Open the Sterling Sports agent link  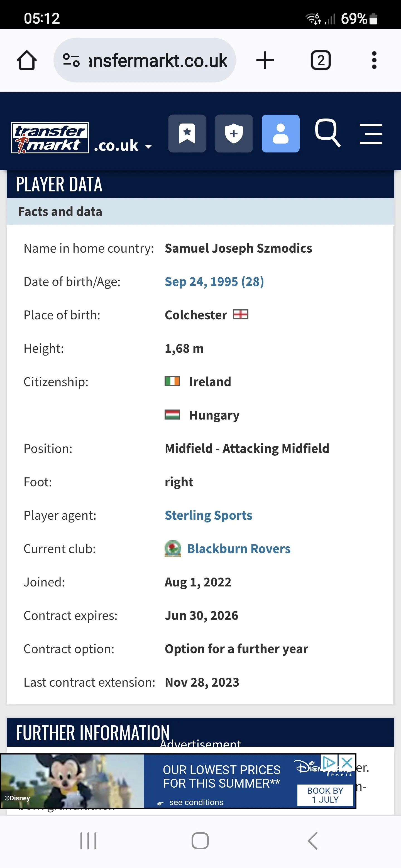[208, 516]
